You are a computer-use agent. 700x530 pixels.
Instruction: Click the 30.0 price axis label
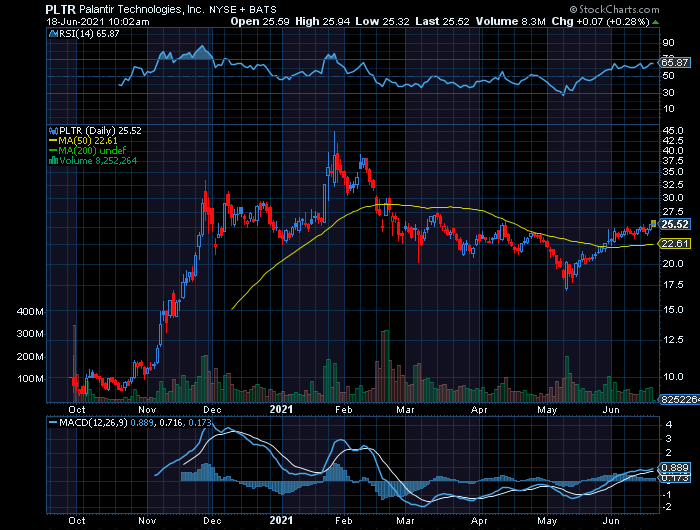pyautogui.click(x=674, y=198)
